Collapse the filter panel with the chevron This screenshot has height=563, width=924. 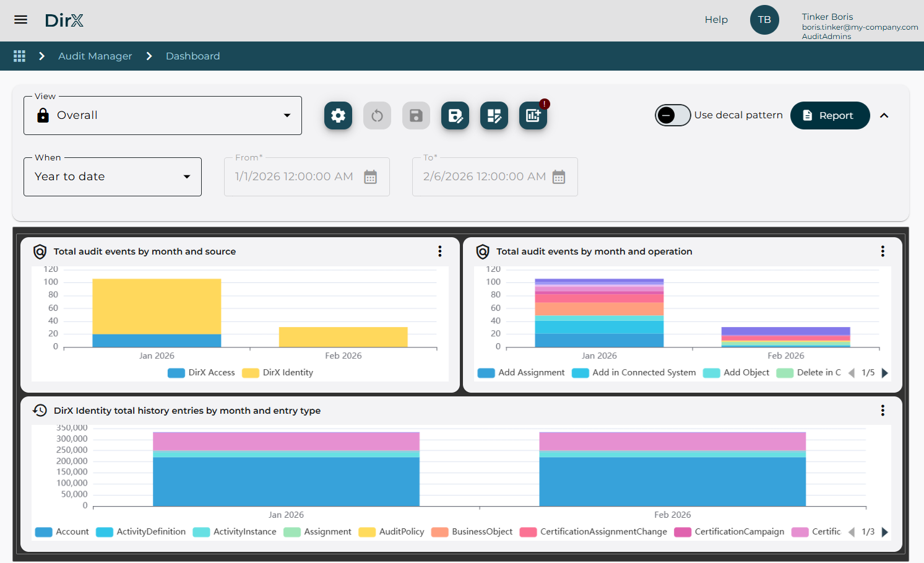884,115
